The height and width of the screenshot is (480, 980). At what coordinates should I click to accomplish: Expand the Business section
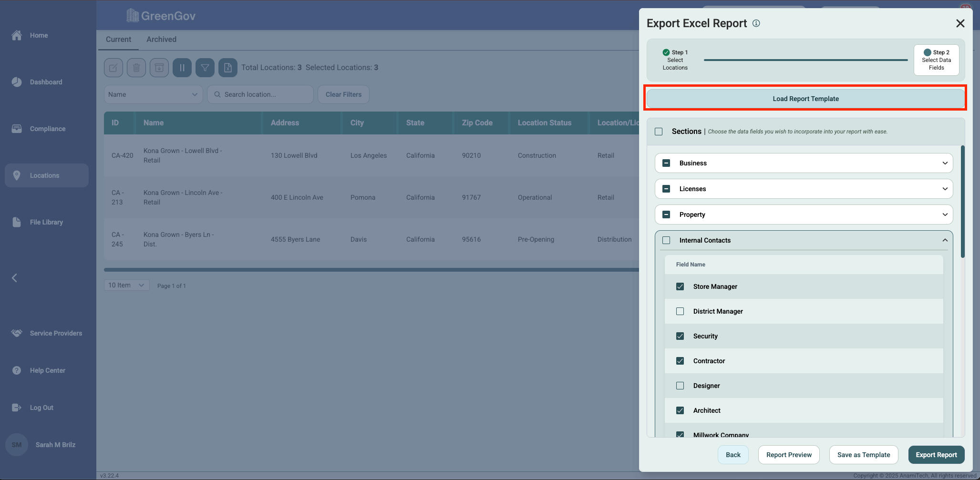click(x=945, y=163)
